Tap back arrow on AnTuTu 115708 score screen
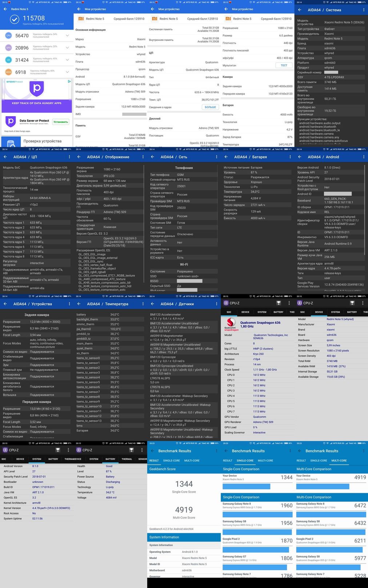This screenshot has height=588, width=368. pyautogui.click(x=5, y=9)
